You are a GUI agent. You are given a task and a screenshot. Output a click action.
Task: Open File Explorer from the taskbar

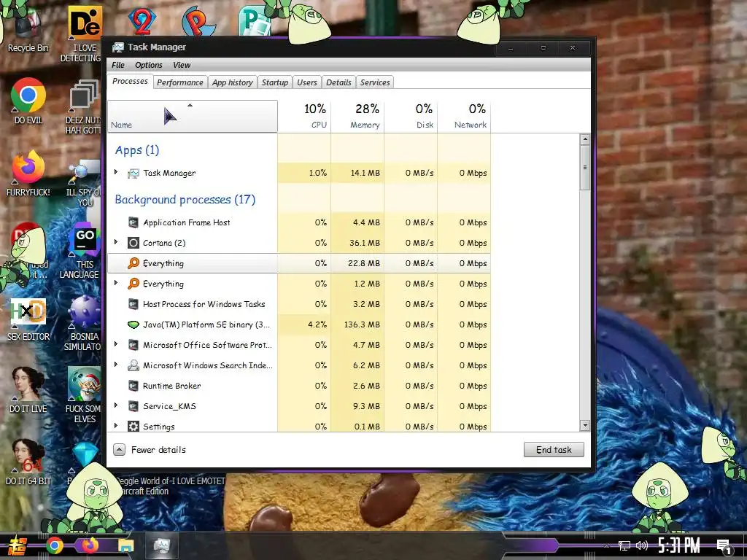[x=125, y=545]
